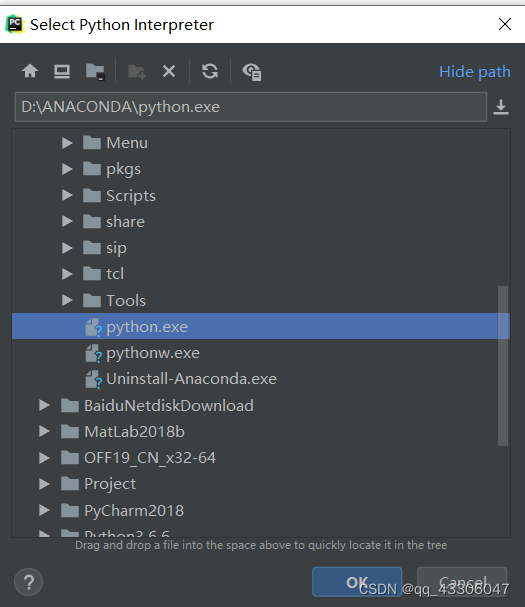Select the PyCharm2018 folder row

[x=261, y=510]
